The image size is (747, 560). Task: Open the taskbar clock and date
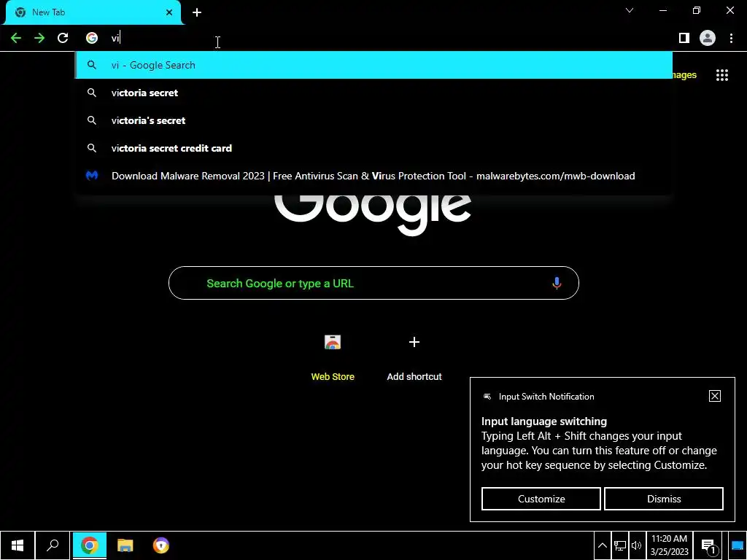tap(670, 545)
